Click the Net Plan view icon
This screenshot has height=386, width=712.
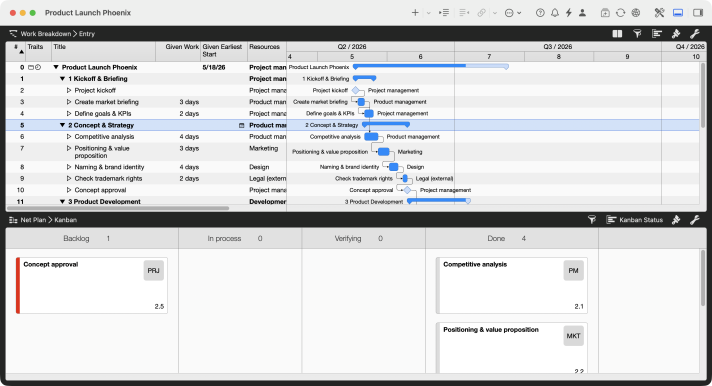13,220
